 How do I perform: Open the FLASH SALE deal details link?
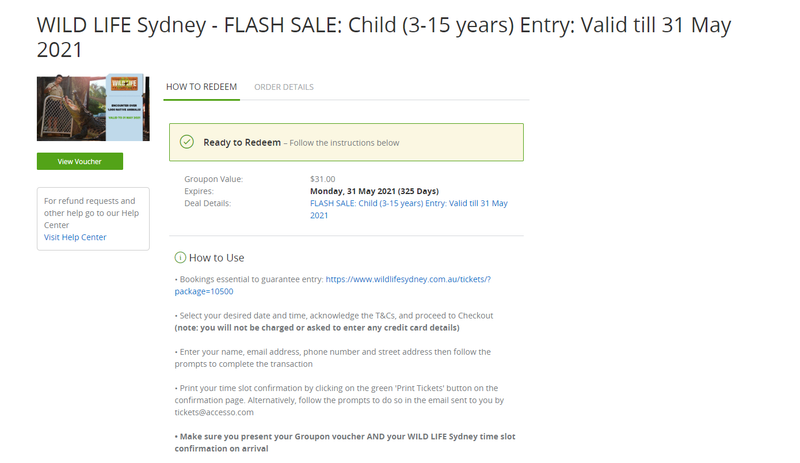[408, 209]
